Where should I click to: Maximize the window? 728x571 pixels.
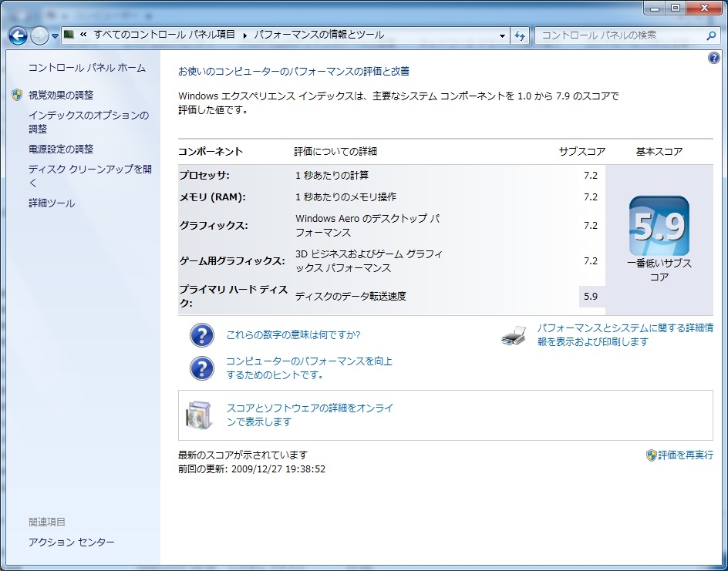[675, 8]
